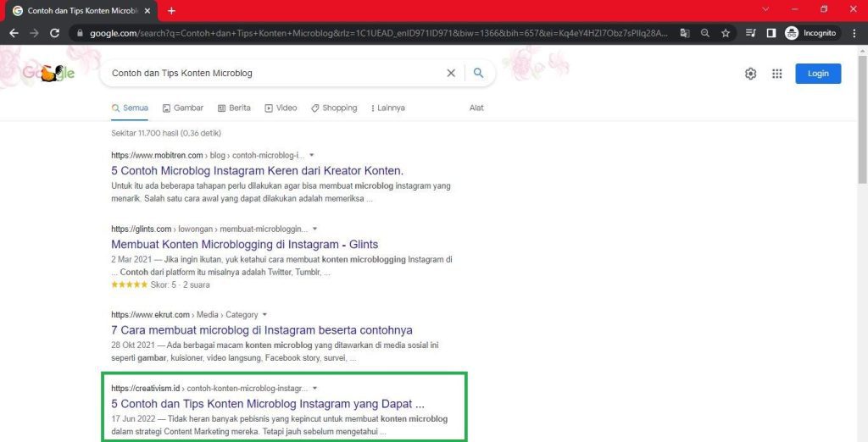
Task: Open 7 Cara membuat microblog result
Action: click(262, 330)
